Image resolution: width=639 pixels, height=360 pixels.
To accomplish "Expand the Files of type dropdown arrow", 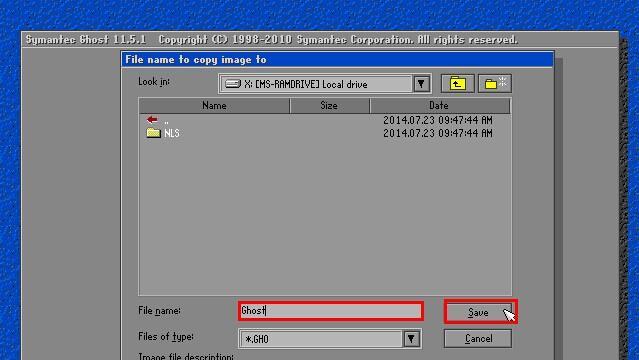I will point(411,338).
